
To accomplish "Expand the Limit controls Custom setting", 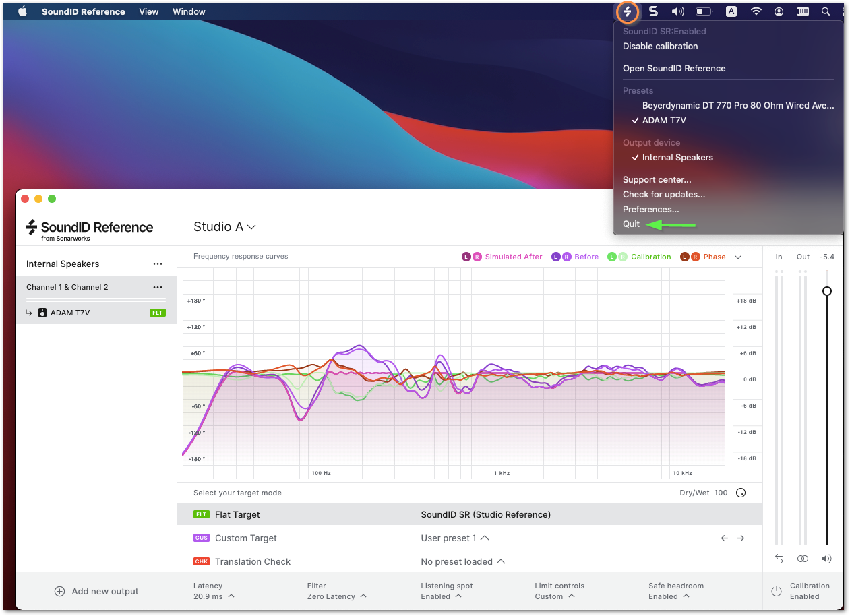I will pos(559,591).
